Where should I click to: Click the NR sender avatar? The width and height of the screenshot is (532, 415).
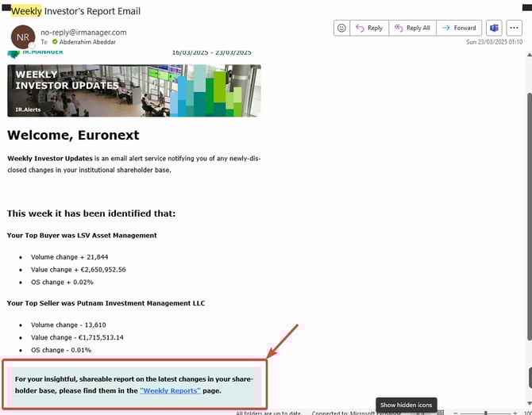tap(23, 37)
